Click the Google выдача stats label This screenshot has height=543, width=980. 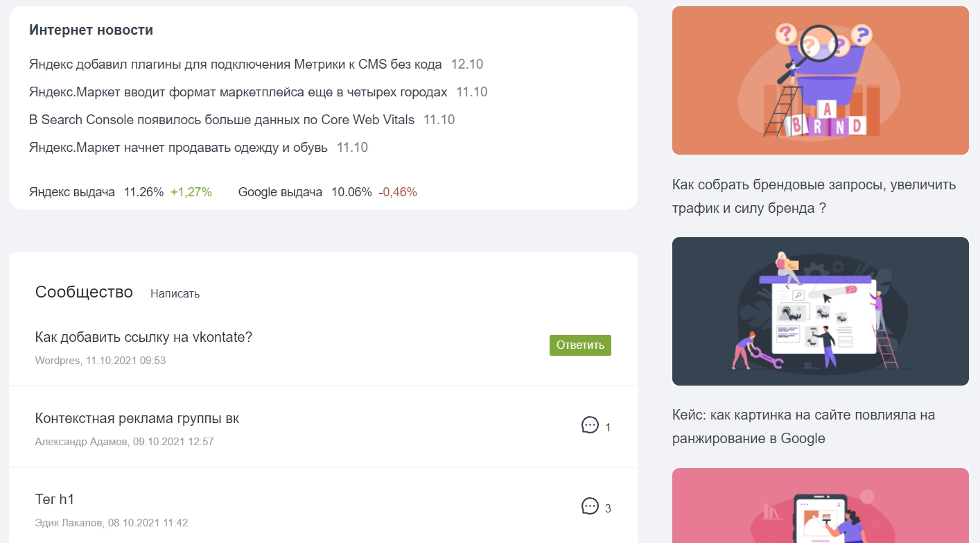280,192
